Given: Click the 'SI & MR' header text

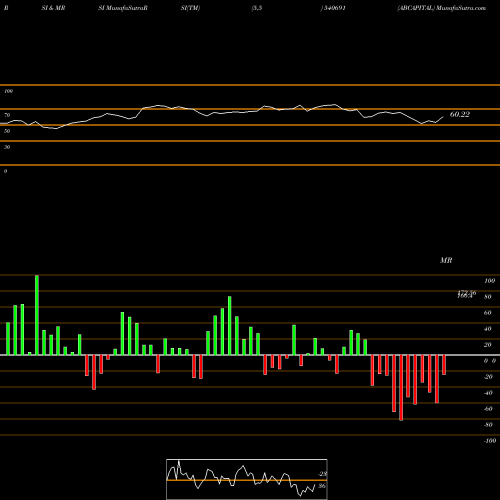Looking at the screenshot, I should pyautogui.click(x=53, y=8).
